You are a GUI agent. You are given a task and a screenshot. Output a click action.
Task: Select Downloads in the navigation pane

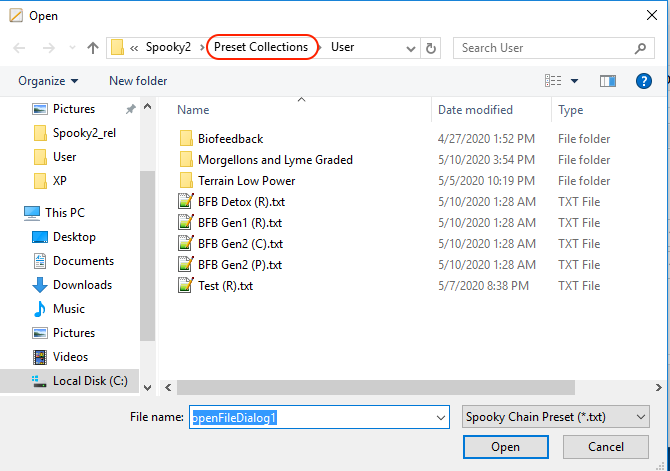click(x=82, y=285)
